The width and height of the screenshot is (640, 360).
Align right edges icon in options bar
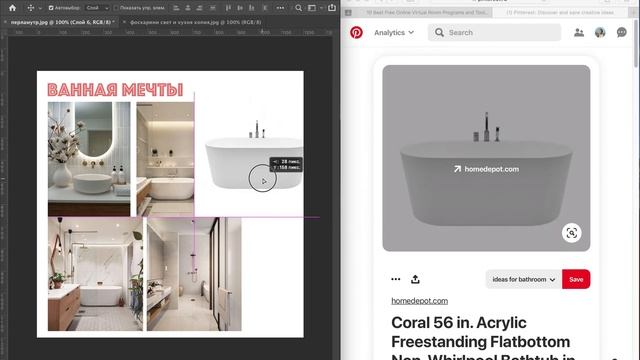[200, 8]
